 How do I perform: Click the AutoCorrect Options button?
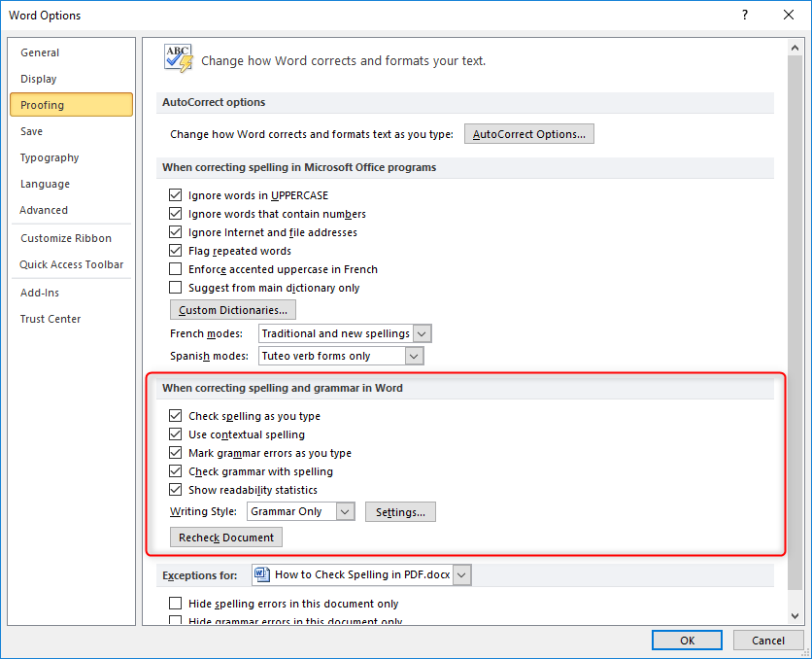pyautogui.click(x=528, y=134)
